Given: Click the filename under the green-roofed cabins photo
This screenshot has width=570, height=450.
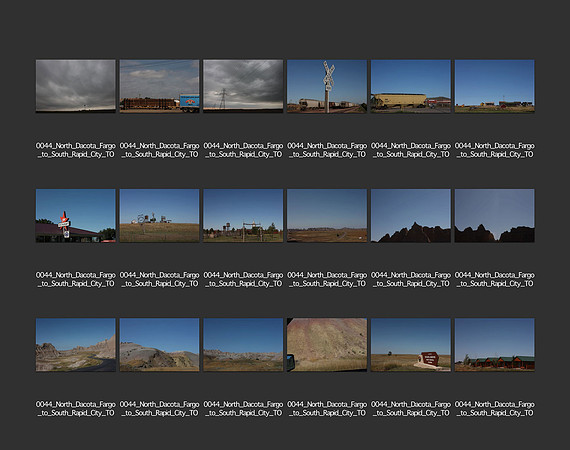Looking at the screenshot, I should tap(494, 409).
